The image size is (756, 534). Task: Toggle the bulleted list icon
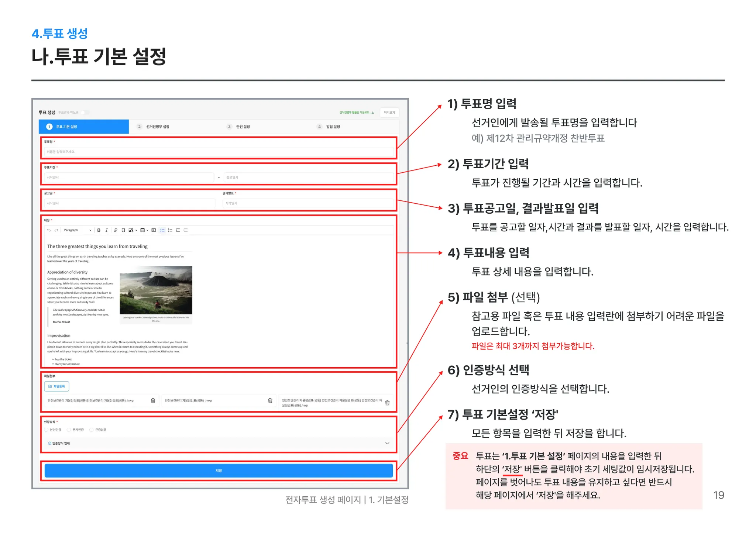click(162, 230)
